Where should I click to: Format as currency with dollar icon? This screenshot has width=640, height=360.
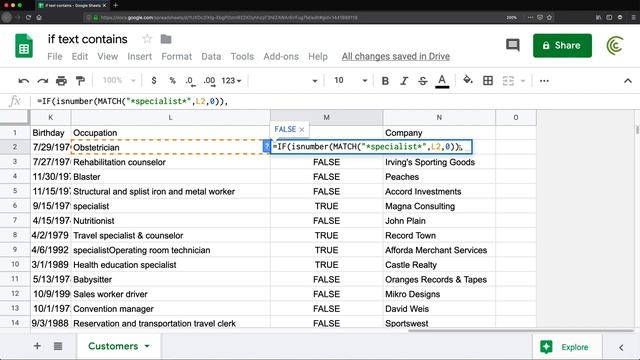(x=153, y=80)
